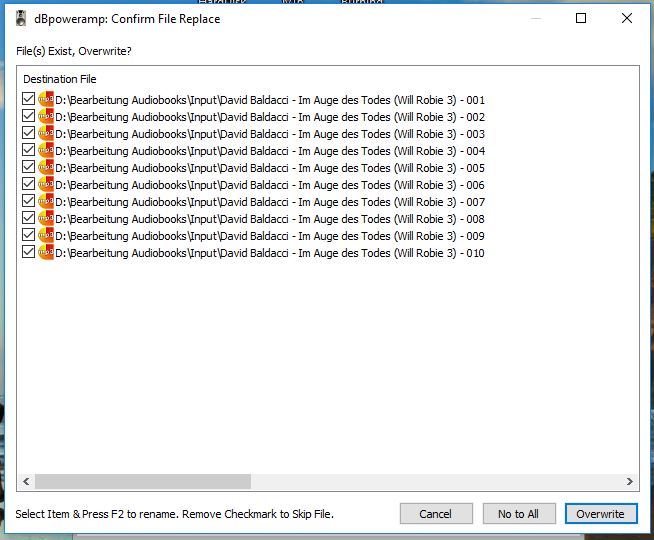Click the file icon for track 003
Screen dimensions: 654x540
pos(45,134)
